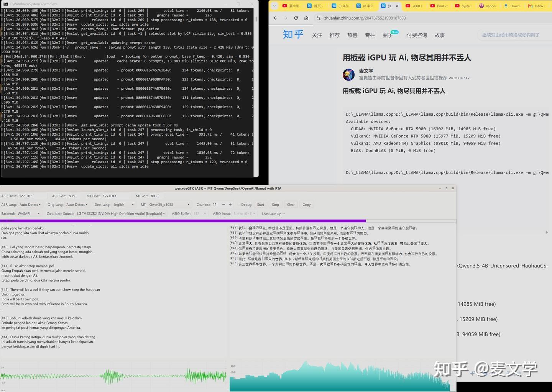The width and height of the screenshot is (552, 392).
Task: Open the Backend WASAPI dropdown
Action: (29, 213)
